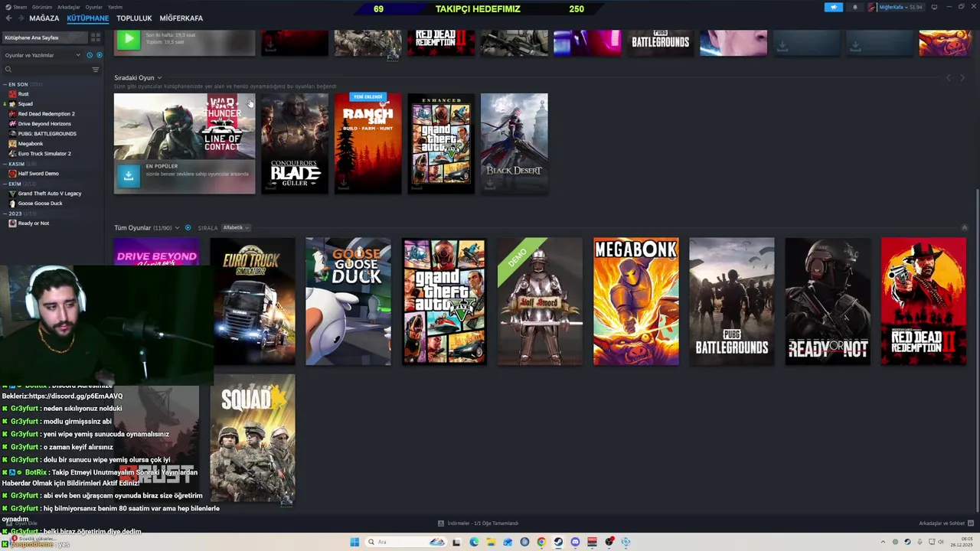Open the MİĞFERKAFA profile tab
The image size is (980, 551).
[181, 18]
